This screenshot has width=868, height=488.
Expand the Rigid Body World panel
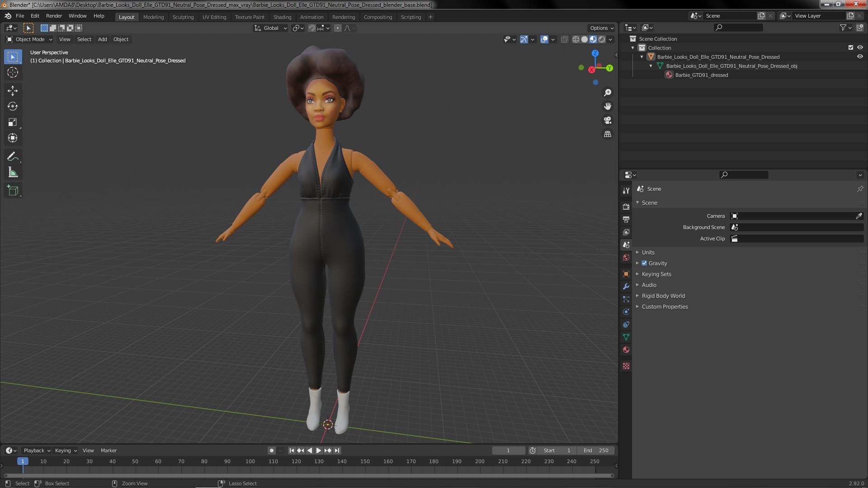pyautogui.click(x=663, y=296)
